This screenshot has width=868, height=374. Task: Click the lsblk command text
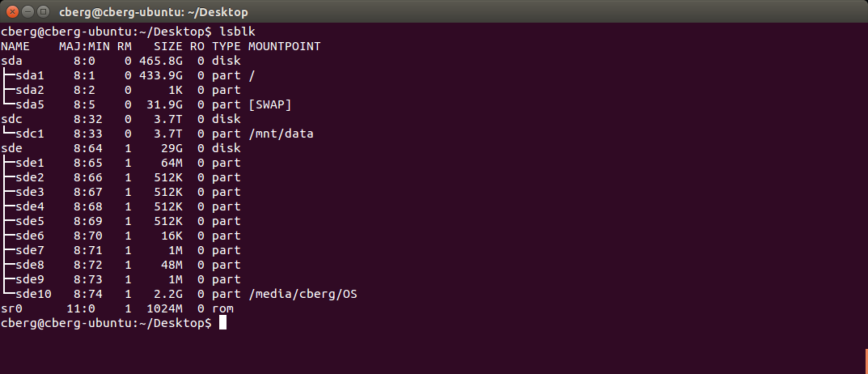237,32
